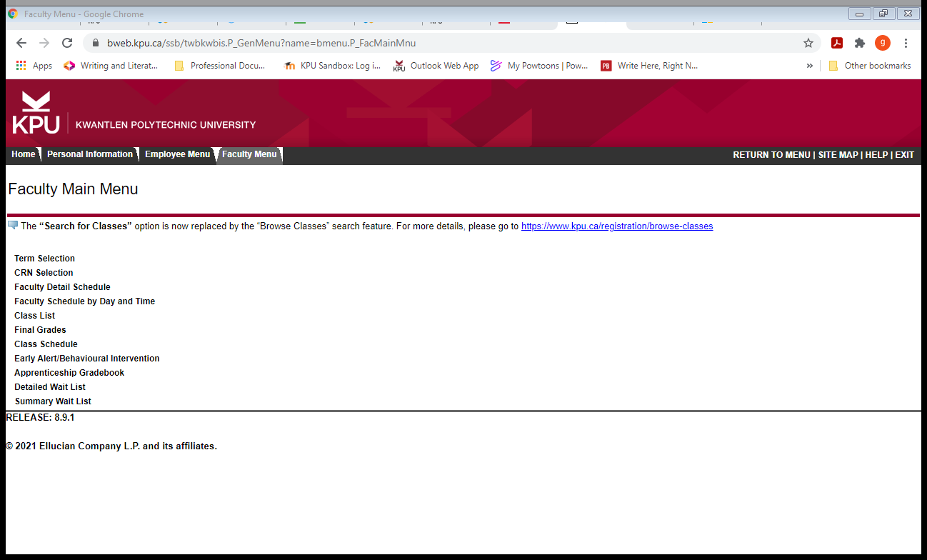Click the padlock icon in the address bar
This screenshot has height=560, width=927.
95,43
